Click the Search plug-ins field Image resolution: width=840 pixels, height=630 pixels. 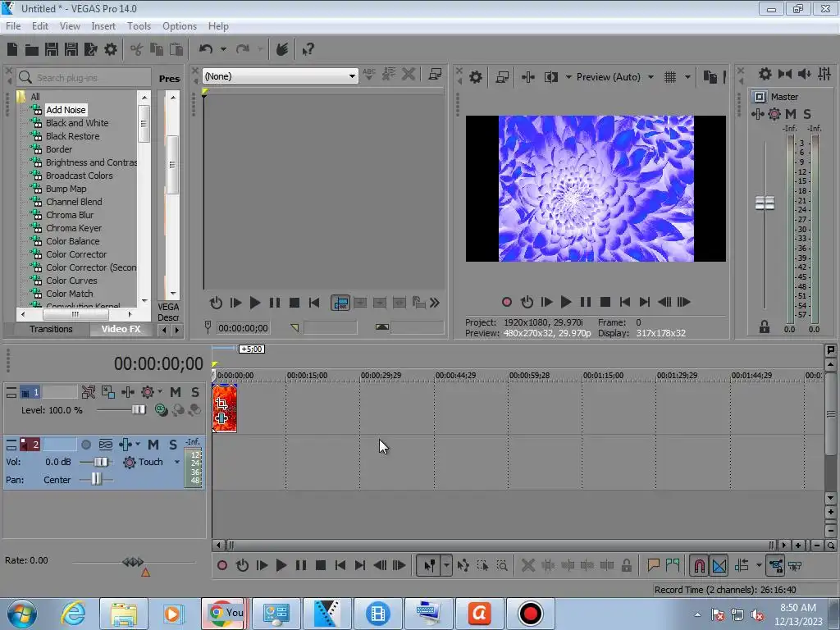pyautogui.click(x=84, y=78)
